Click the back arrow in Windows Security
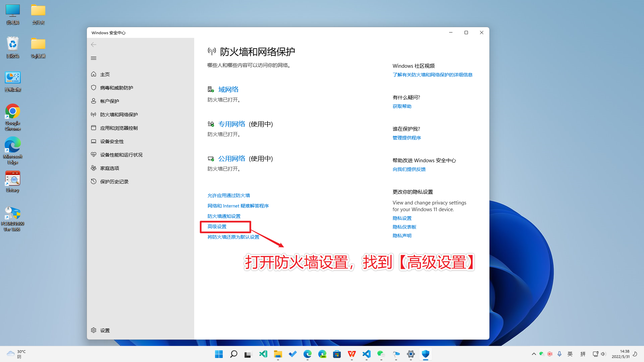644x362 pixels. point(94,45)
